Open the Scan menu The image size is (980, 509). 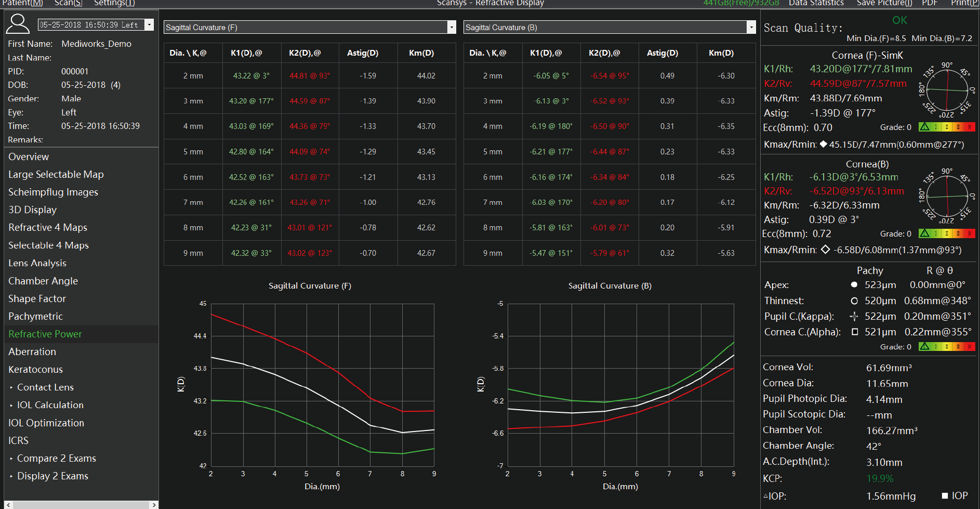[69, 3]
